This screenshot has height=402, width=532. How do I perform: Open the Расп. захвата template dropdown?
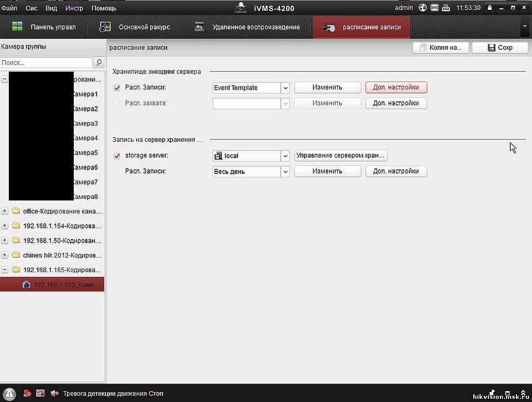[285, 103]
